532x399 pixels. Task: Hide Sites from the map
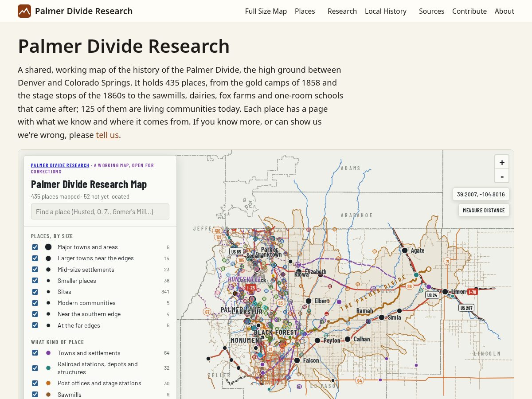click(35, 292)
